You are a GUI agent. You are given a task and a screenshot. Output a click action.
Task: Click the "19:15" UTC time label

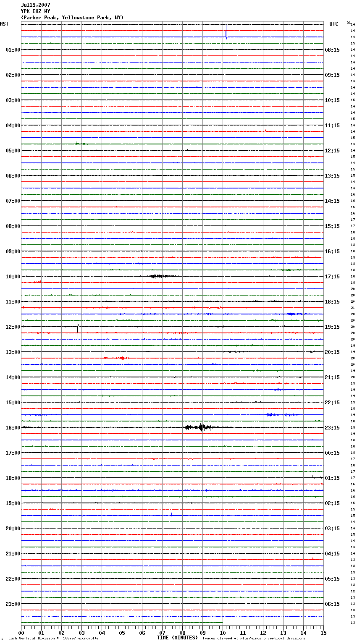[332, 327]
